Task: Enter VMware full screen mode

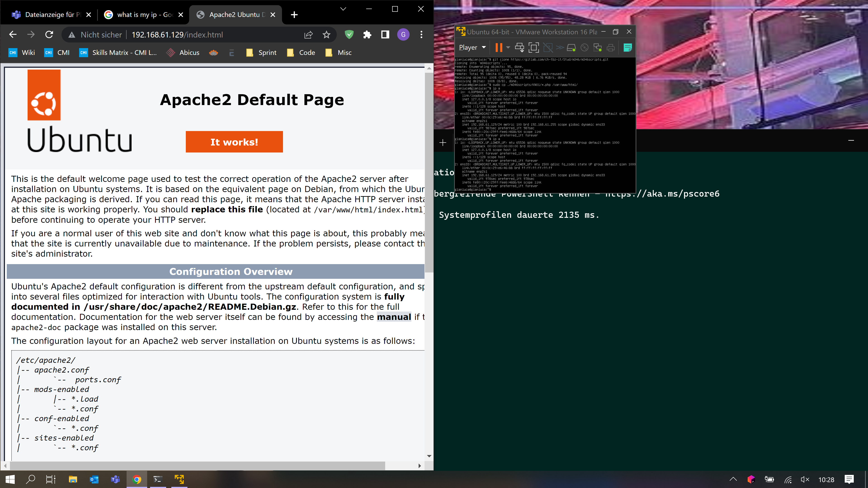Action: pyautogui.click(x=533, y=47)
